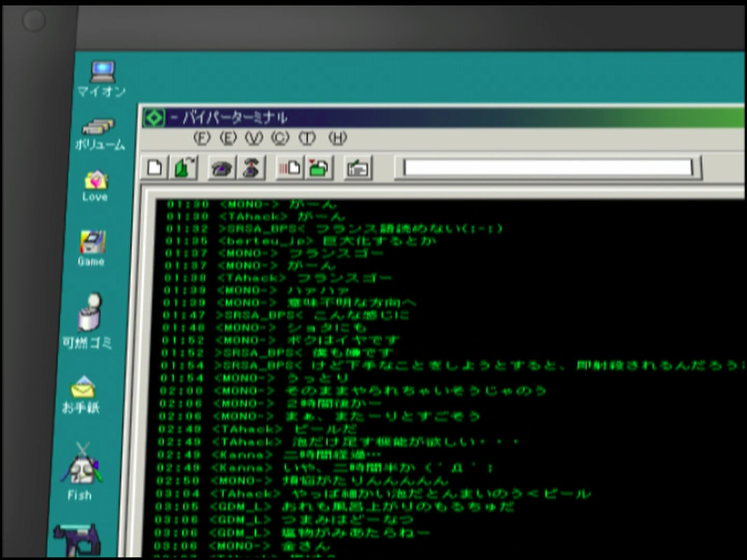Open the (H) menu
Viewport: 747px width, 560px height.
337,138
